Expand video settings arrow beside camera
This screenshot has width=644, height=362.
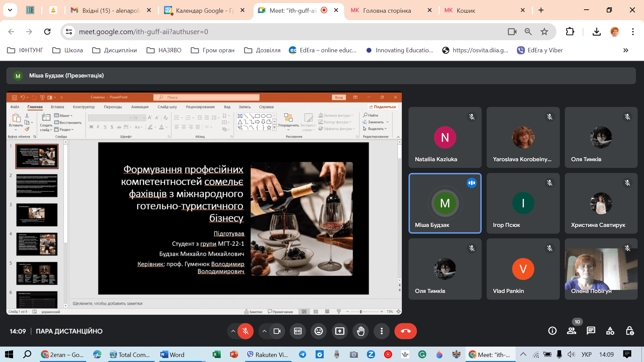[264, 331]
